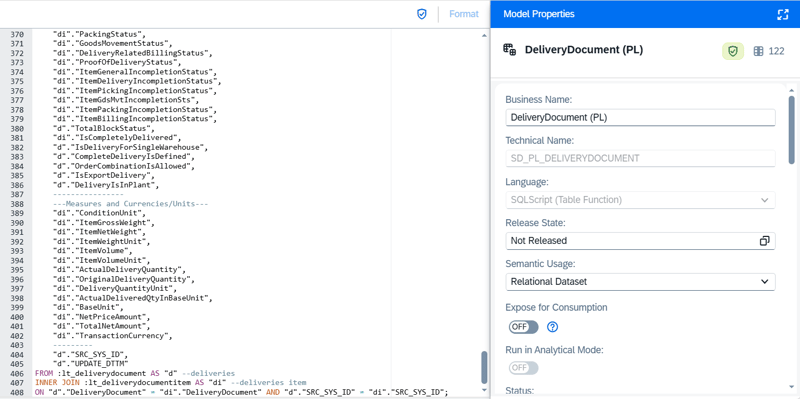800x399 pixels.
Task: Click the Format button
Action: [464, 14]
